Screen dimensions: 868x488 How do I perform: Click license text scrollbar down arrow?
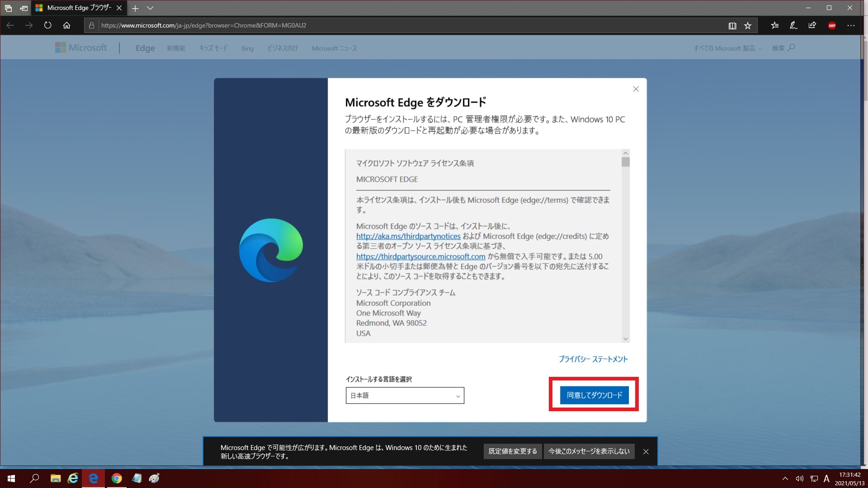tap(626, 339)
